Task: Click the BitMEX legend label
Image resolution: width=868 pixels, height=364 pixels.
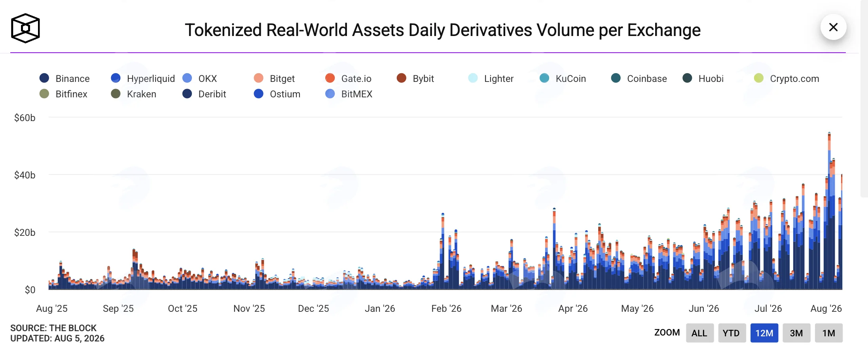Action: pyautogui.click(x=357, y=94)
